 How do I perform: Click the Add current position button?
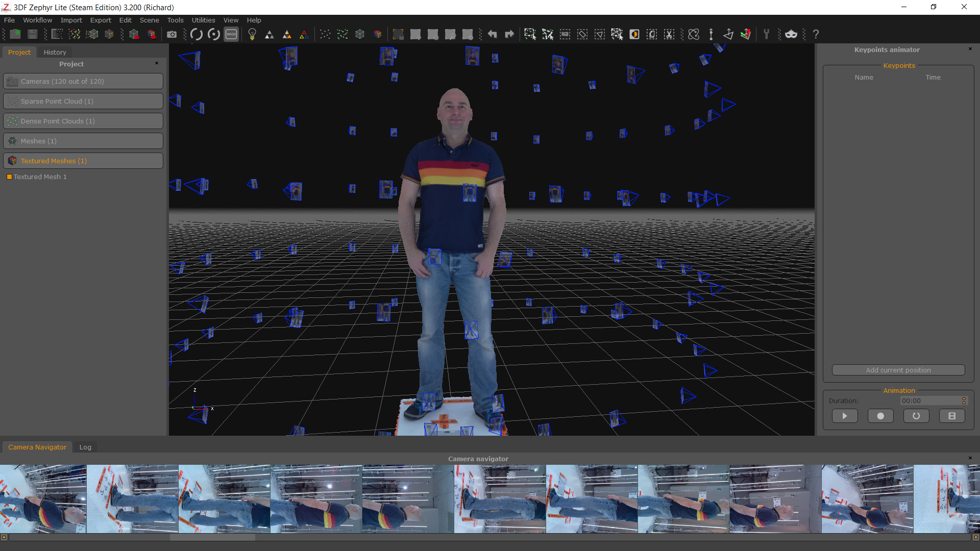click(898, 369)
